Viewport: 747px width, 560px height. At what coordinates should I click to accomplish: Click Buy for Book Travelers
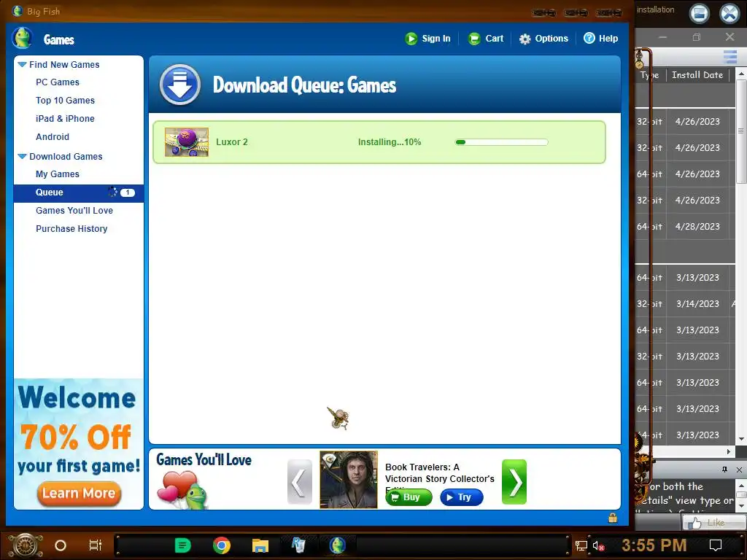(409, 497)
